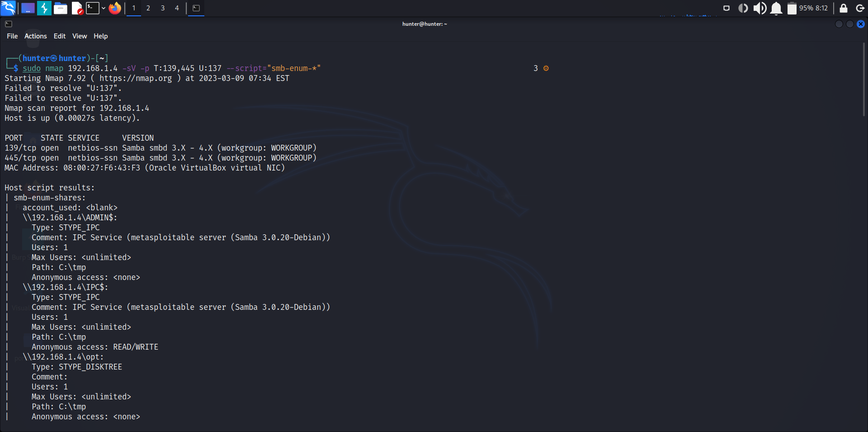The width and height of the screenshot is (868, 432).
Task: Click the log out icon
Action: click(860, 8)
